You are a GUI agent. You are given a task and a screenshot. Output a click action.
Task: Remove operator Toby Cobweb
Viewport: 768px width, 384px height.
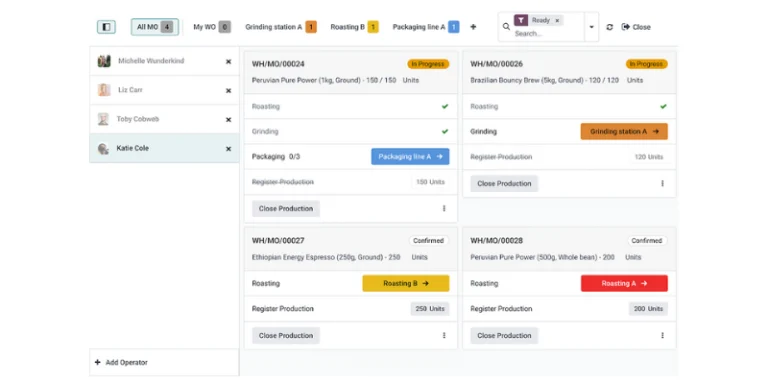coord(228,120)
